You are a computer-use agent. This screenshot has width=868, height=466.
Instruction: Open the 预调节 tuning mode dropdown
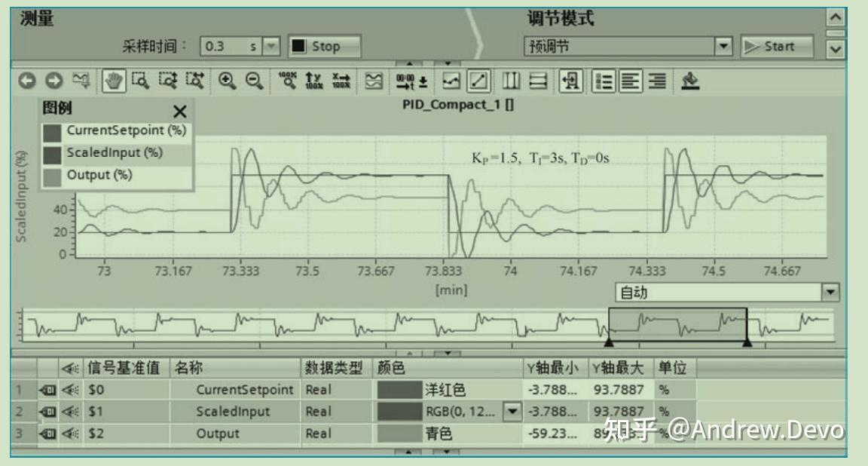[x=723, y=46]
